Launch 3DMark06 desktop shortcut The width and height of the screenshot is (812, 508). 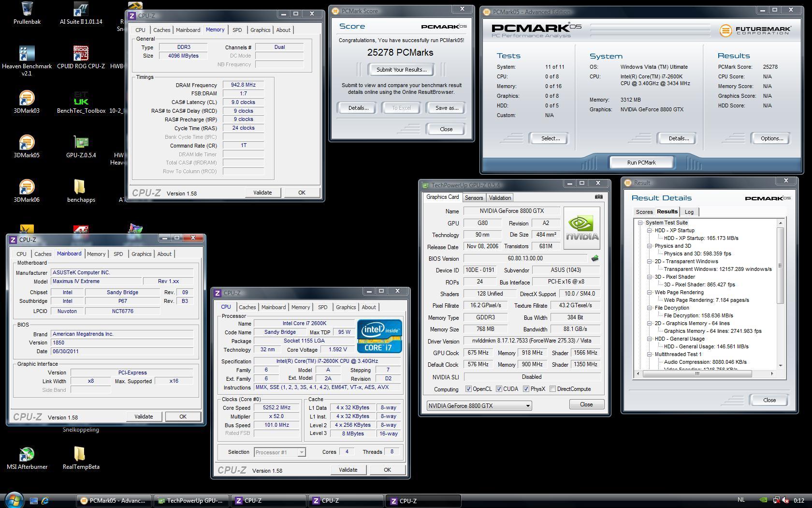pyautogui.click(x=27, y=191)
